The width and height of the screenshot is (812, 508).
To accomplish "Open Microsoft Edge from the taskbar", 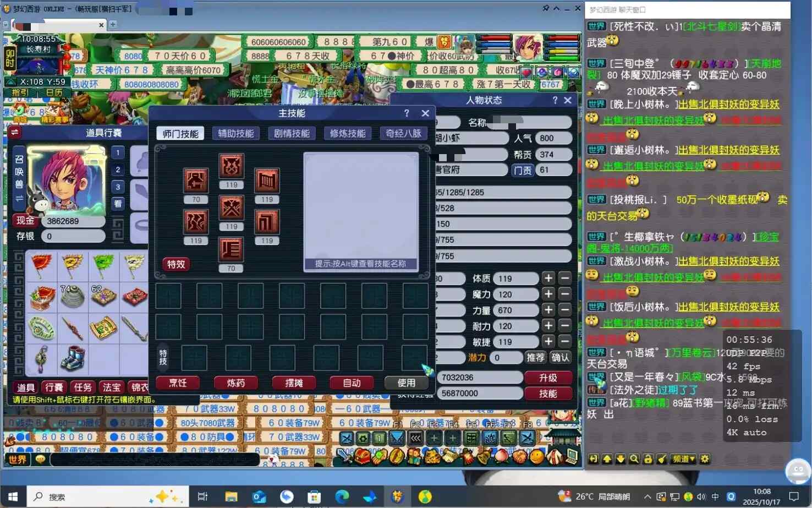I will [342, 496].
